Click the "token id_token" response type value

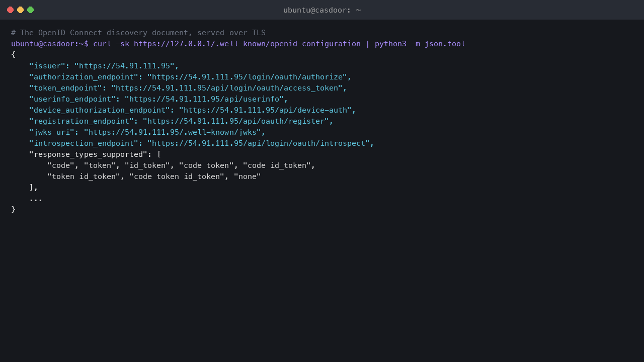point(84,176)
